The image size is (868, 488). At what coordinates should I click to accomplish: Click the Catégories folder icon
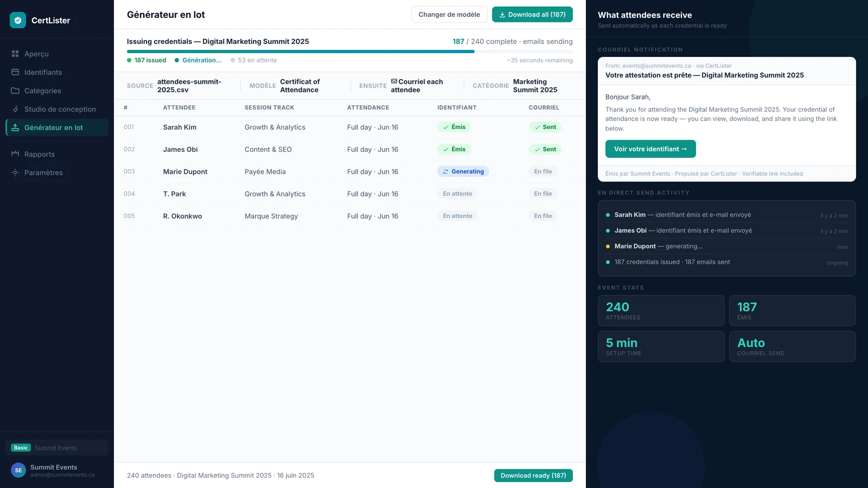(x=15, y=91)
